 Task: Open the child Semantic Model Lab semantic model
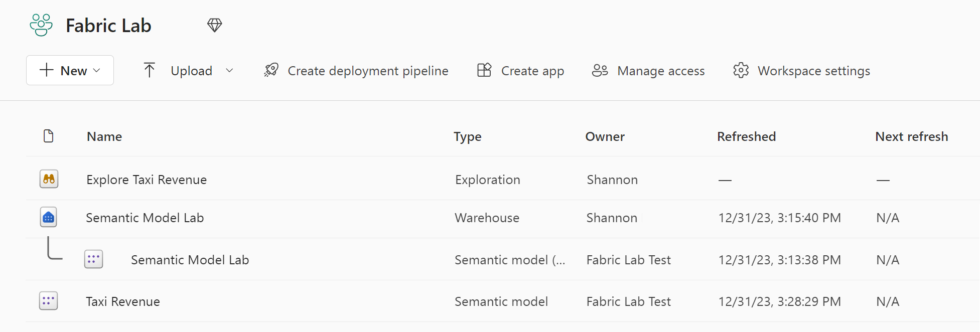(x=190, y=260)
